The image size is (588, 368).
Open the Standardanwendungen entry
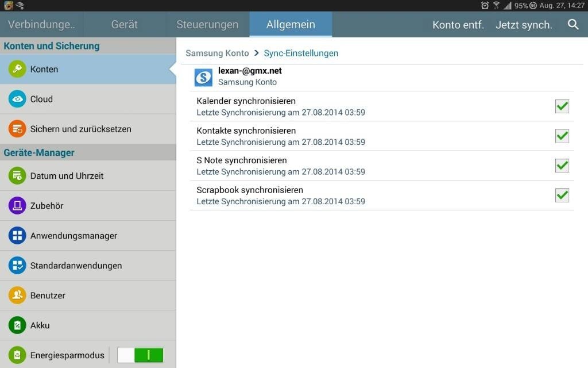click(x=88, y=266)
